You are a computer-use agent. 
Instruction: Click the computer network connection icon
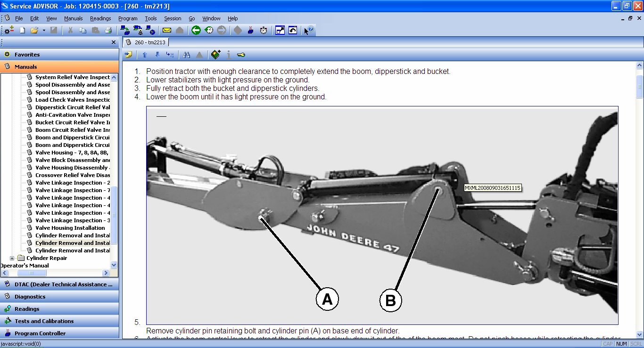pyautogui.click(x=138, y=30)
